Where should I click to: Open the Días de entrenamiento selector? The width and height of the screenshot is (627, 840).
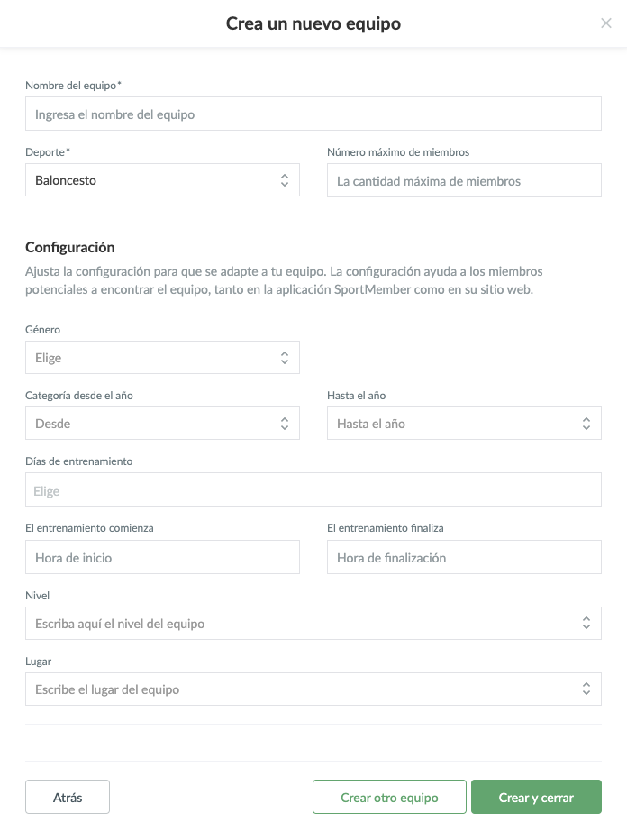point(313,489)
